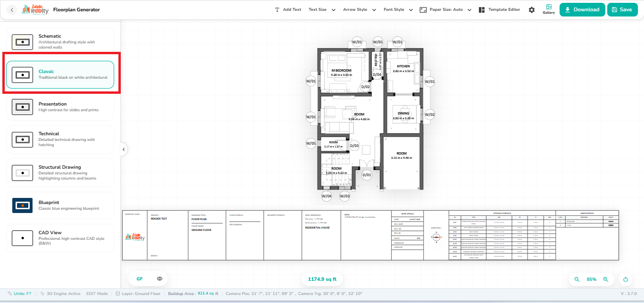
Task: Click the D/02 door tag
Action: [366, 87]
